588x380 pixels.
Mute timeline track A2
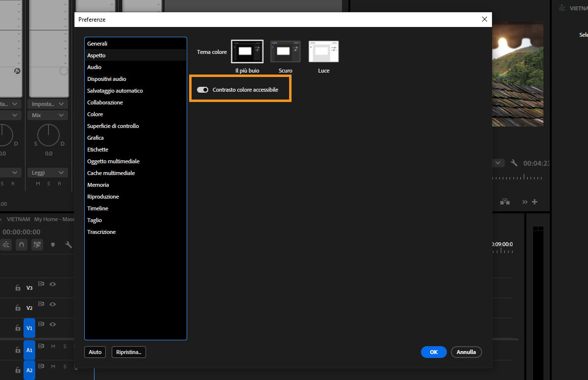pos(53,366)
